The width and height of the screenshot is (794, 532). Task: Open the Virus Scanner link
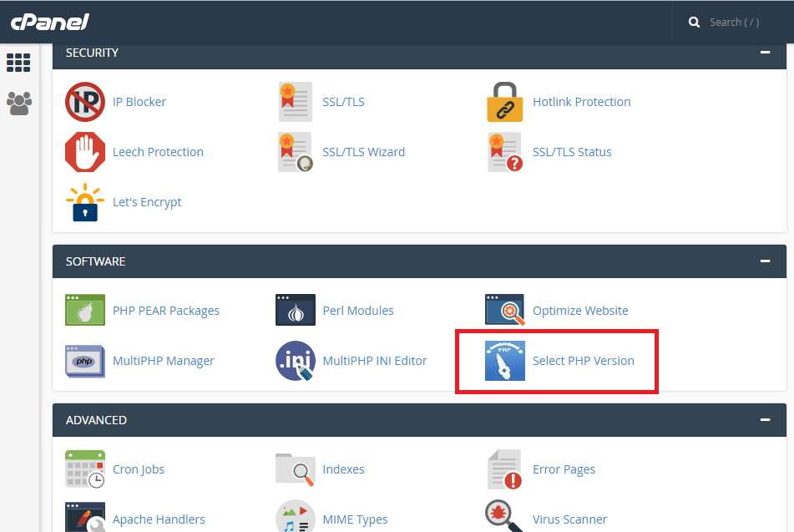click(x=569, y=519)
